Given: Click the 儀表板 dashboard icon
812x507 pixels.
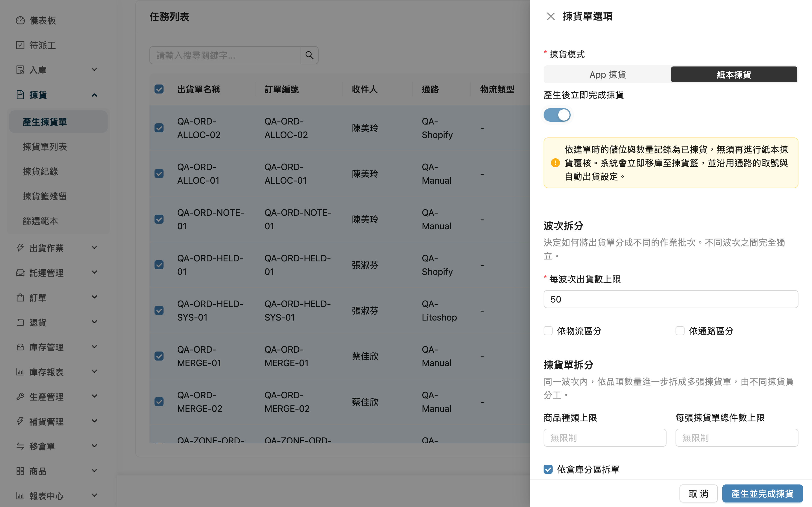Looking at the screenshot, I should coord(20,21).
